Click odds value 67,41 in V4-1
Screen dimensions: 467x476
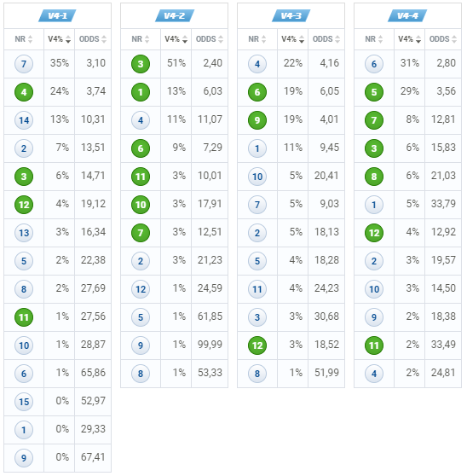click(93, 457)
